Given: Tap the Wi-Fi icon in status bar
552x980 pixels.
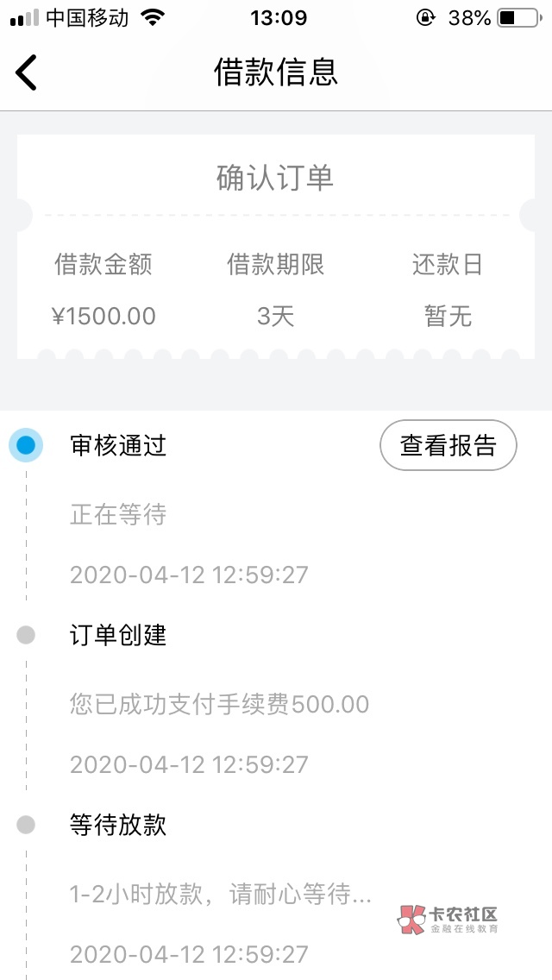Looking at the screenshot, I should [x=154, y=18].
